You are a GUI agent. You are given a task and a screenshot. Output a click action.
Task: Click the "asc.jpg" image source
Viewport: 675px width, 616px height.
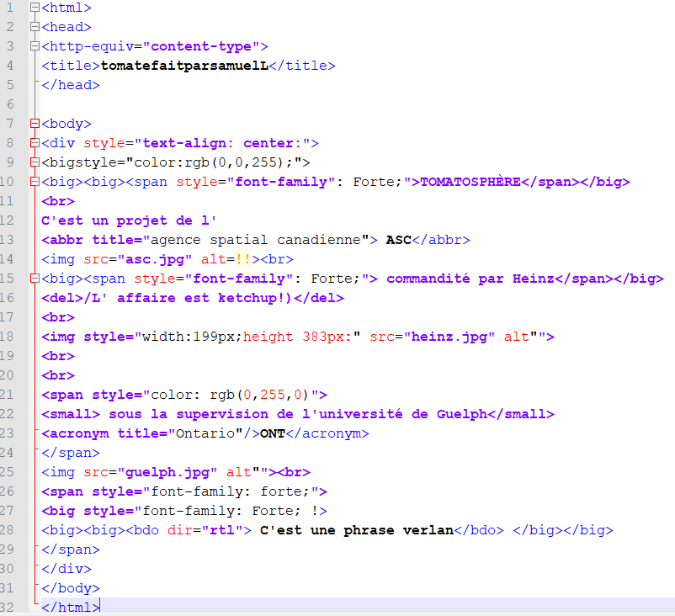(155, 259)
